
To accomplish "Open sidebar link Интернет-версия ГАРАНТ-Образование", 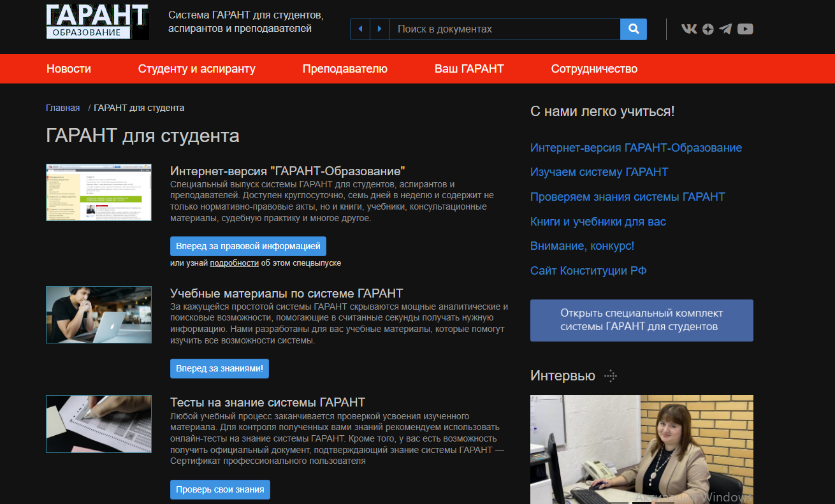I will [636, 148].
